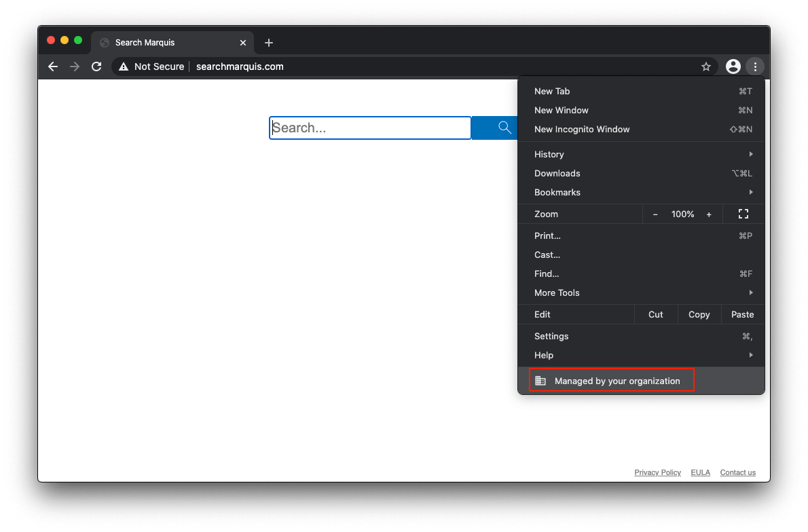Open Settings from the menu
This screenshot has height=532, width=808.
641,337
